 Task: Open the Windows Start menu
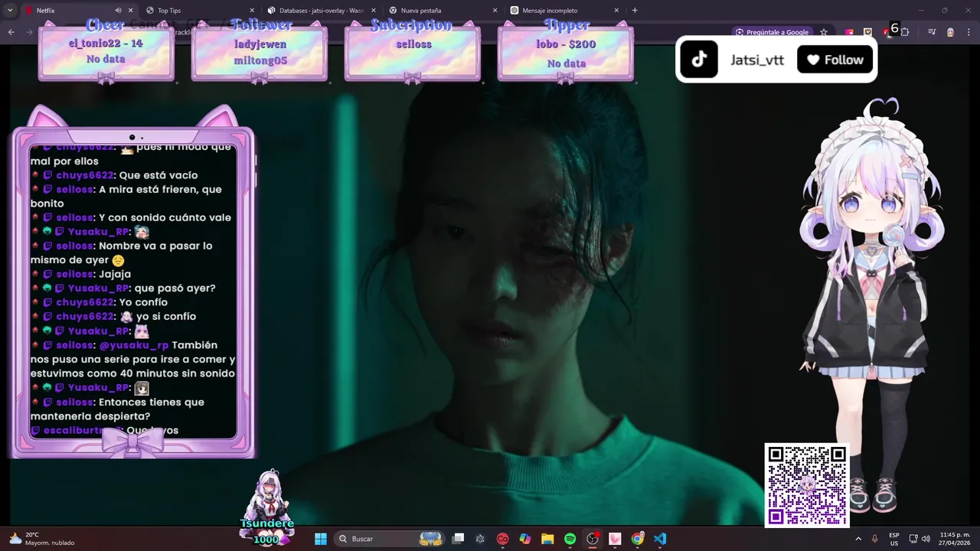tap(321, 539)
